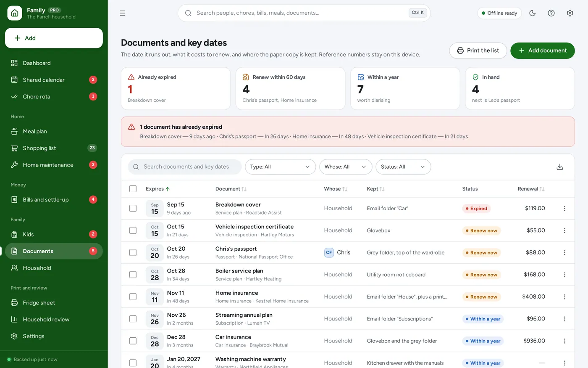588x368 pixels.
Task: Open Shared calendar page
Action: (54, 80)
